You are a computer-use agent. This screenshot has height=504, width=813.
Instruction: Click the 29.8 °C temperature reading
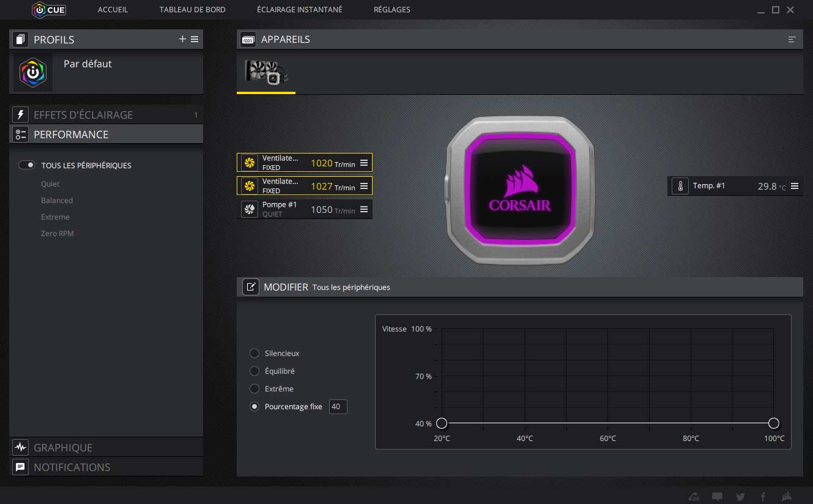point(771,187)
